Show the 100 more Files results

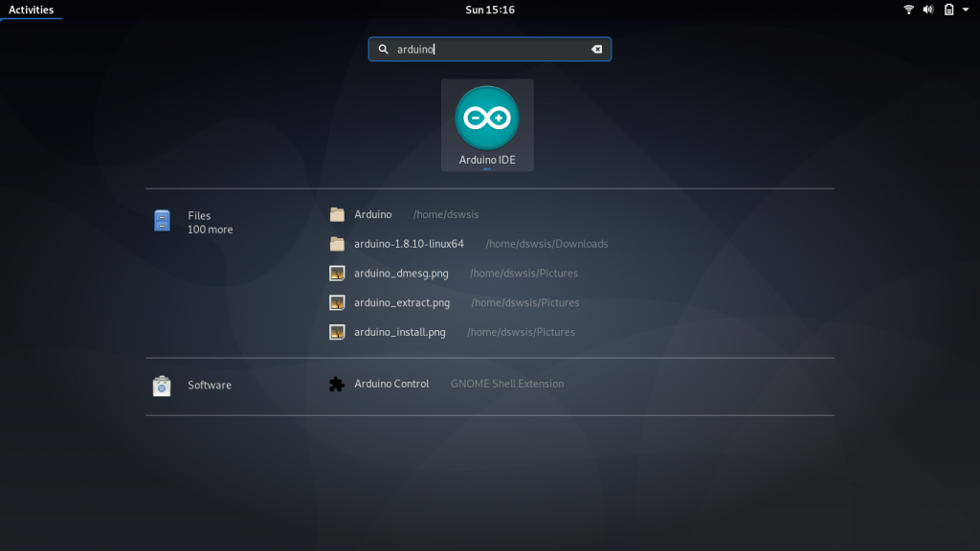click(x=210, y=230)
